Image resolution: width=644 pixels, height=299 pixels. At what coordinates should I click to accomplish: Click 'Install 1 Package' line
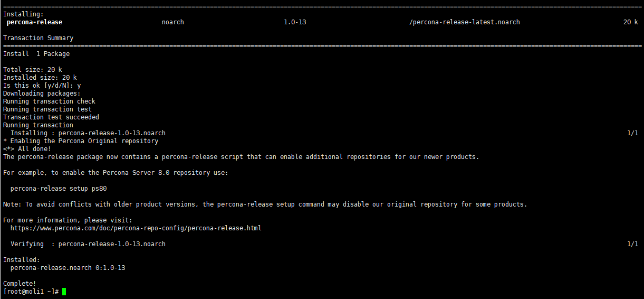(x=36, y=54)
